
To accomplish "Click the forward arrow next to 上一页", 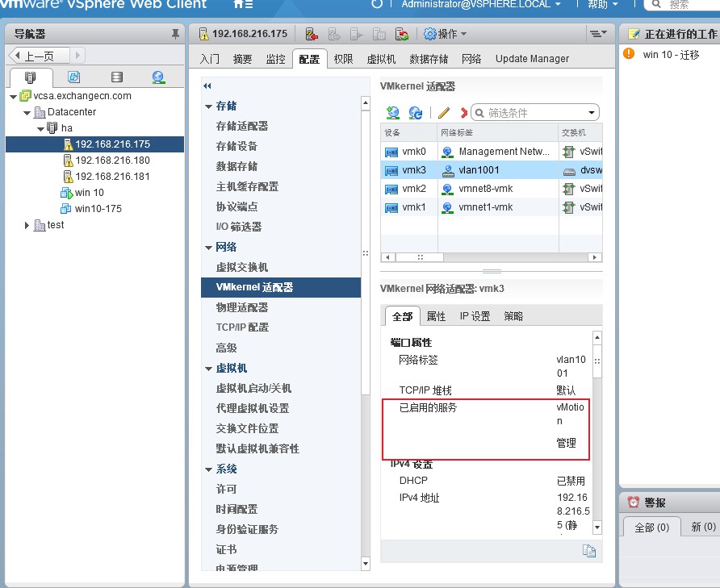I will (77, 56).
